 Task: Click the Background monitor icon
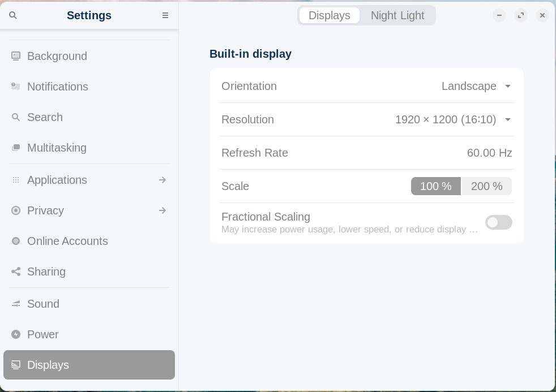(16, 56)
